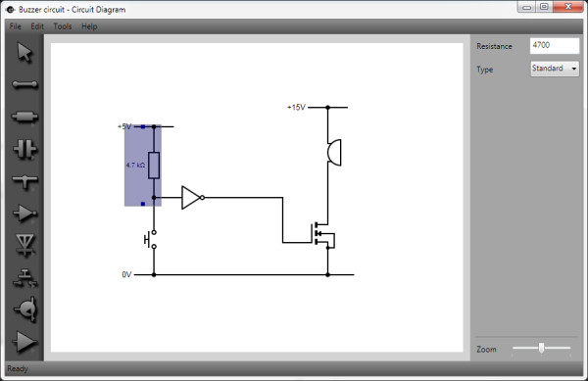This screenshot has height=381, width=588.
Task: Select the arrow pointer tool
Action: [24, 52]
